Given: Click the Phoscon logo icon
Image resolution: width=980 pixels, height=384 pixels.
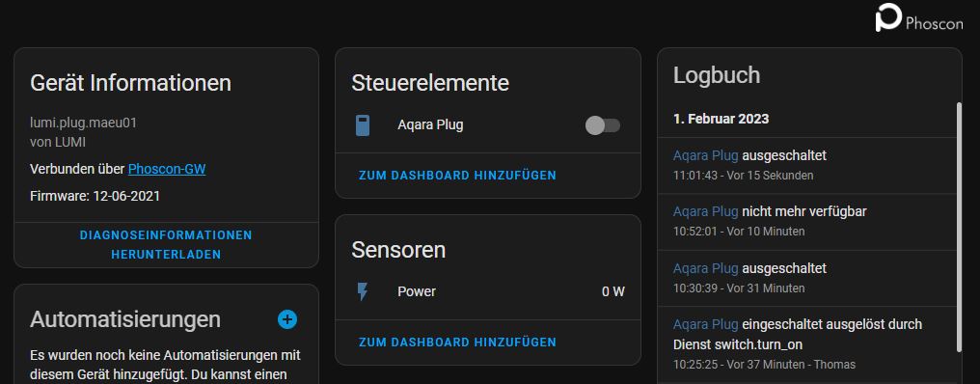Looking at the screenshot, I should (888, 17).
